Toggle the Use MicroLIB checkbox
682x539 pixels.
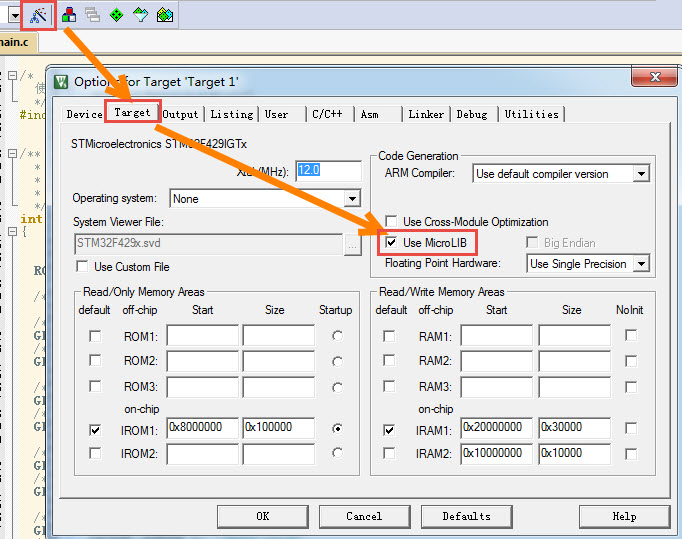[391, 242]
